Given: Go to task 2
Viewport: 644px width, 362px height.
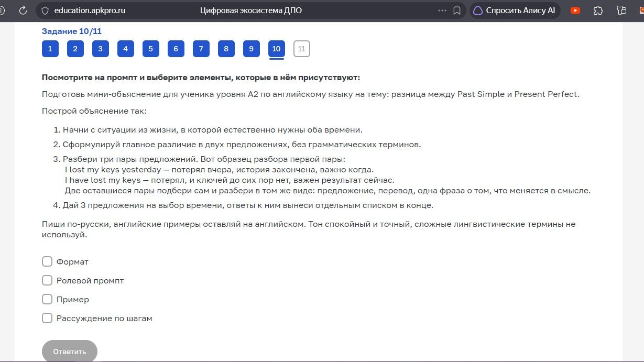Looking at the screenshot, I should click(75, 49).
